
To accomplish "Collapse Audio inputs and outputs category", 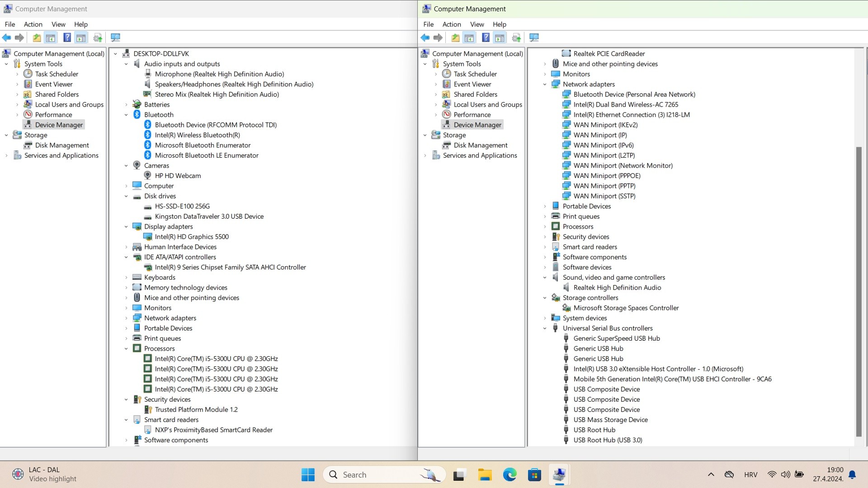I will [126, 64].
